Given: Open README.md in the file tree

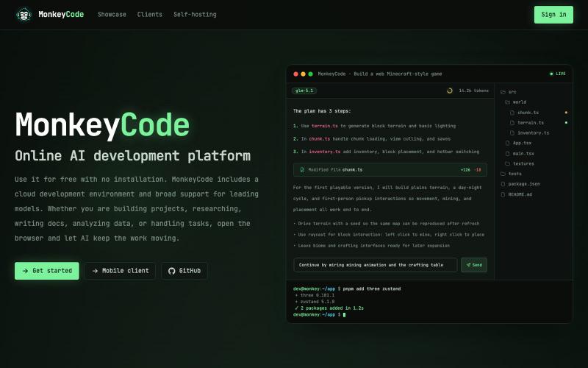Looking at the screenshot, I should coord(517,194).
